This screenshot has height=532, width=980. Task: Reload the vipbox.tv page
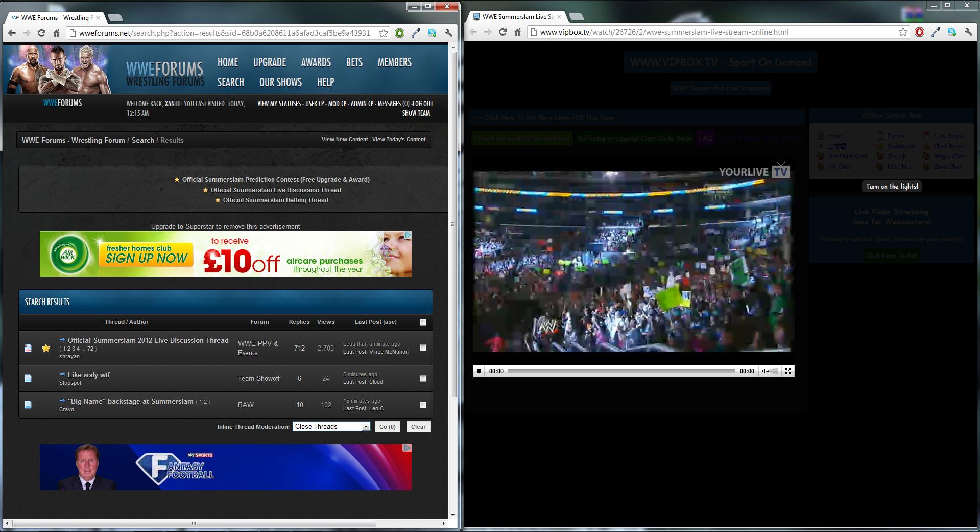503,32
